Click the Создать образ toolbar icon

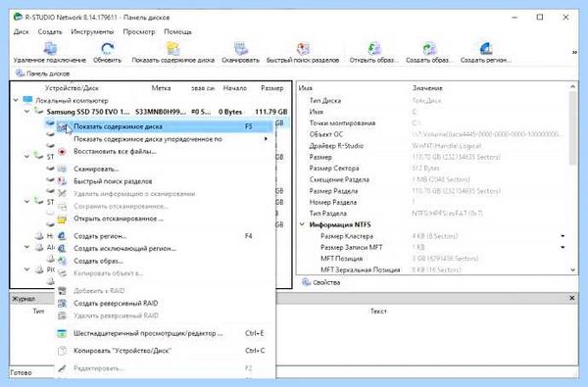[x=429, y=53]
